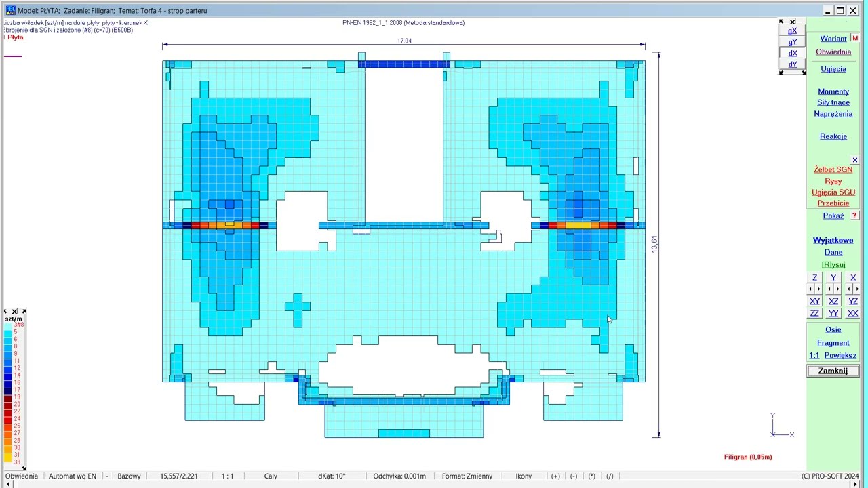This screenshot has height=488, width=868.
Task: Click the Bazowy status bar field
Action: (129, 476)
